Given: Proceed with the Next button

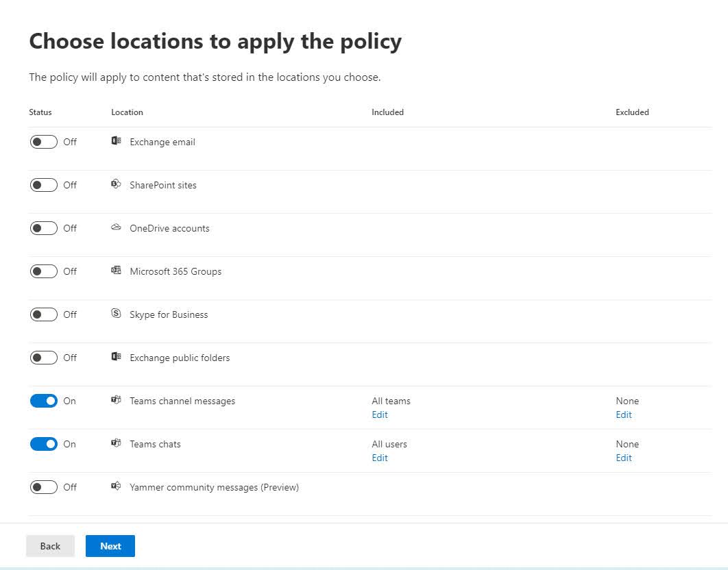Looking at the screenshot, I should (110, 546).
